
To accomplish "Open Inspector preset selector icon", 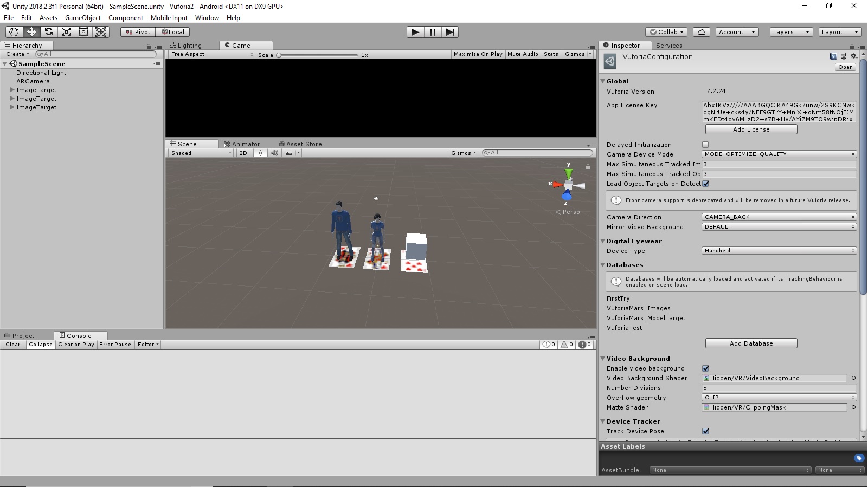I will [844, 56].
